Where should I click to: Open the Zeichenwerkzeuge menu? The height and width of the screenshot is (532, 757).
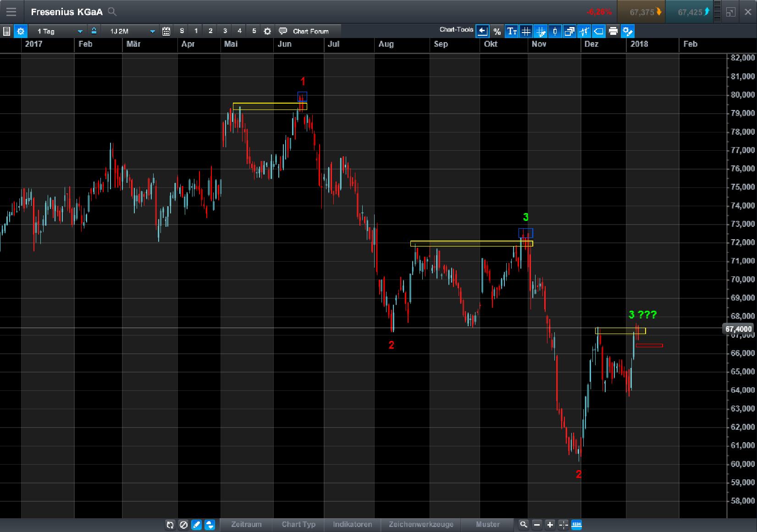tap(420, 525)
